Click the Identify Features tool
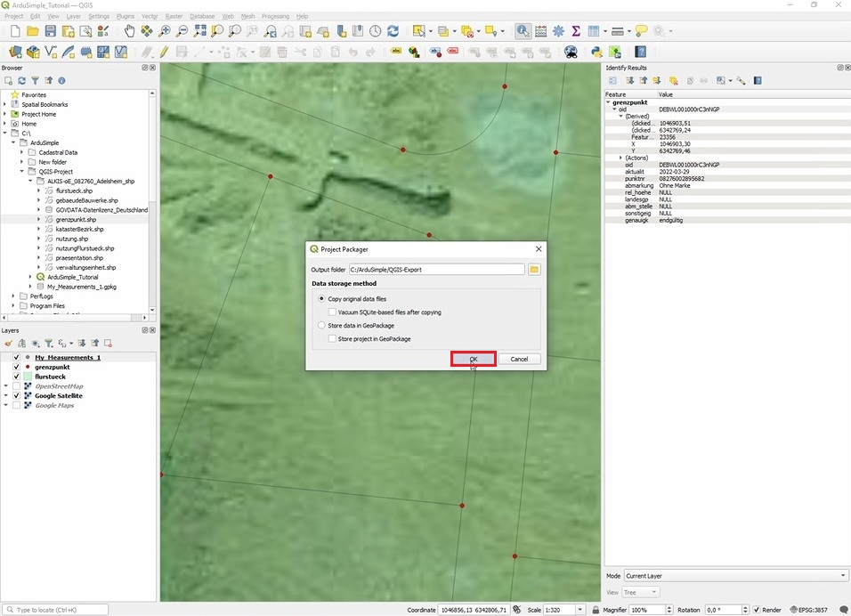Screen dimensions: 851x616 [523, 31]
